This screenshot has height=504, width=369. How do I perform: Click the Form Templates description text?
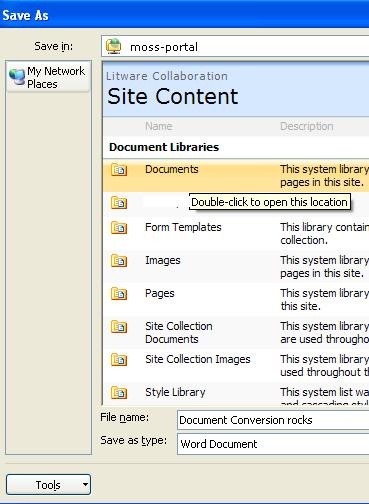(324, 234)
